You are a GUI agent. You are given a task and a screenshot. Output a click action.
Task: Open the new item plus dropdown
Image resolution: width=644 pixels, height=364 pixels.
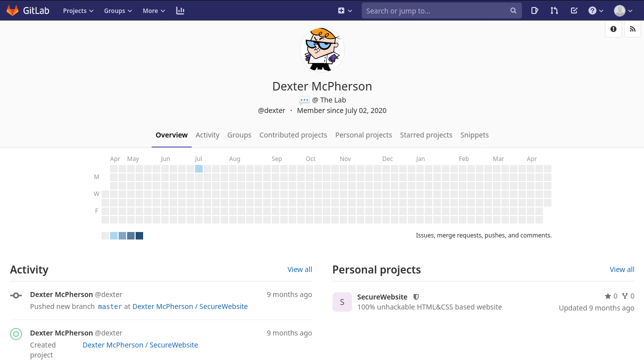pos(345,10)
